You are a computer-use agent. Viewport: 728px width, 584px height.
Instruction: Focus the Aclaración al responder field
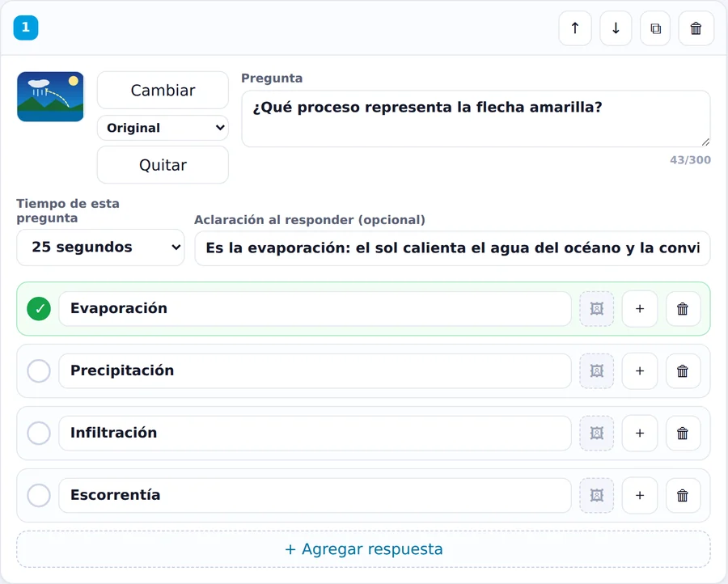(452, 248)
